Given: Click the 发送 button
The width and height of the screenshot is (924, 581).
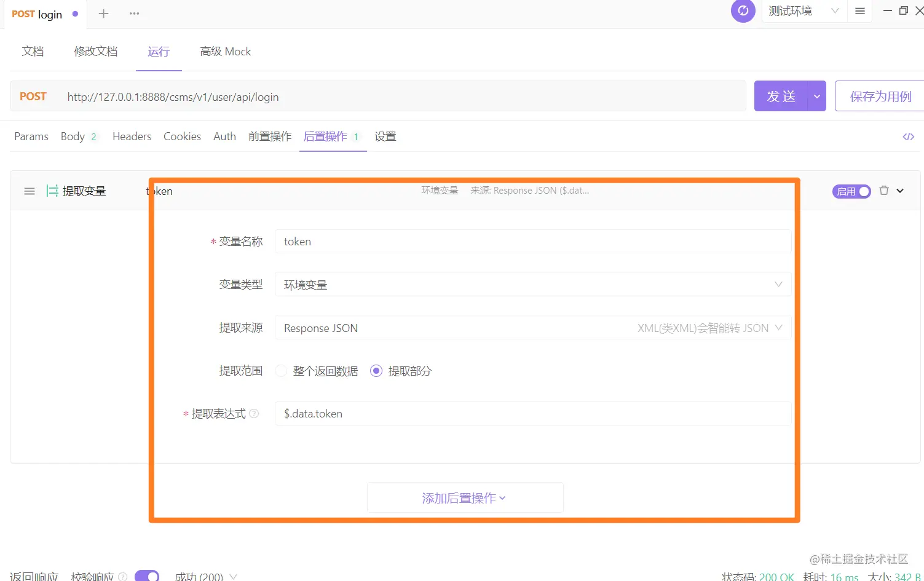Looking at the screenshot, I should (x=781, y=97).
